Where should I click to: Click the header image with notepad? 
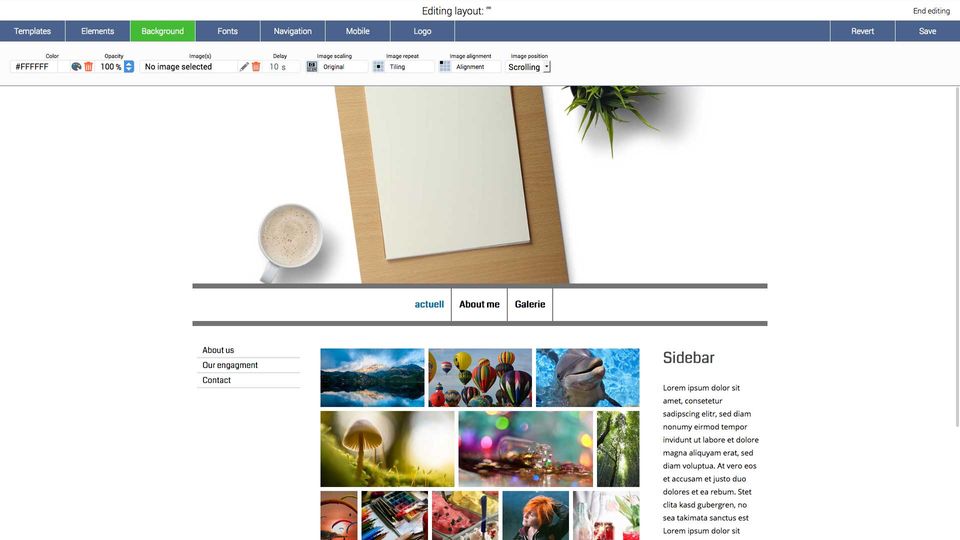[479, 185]
